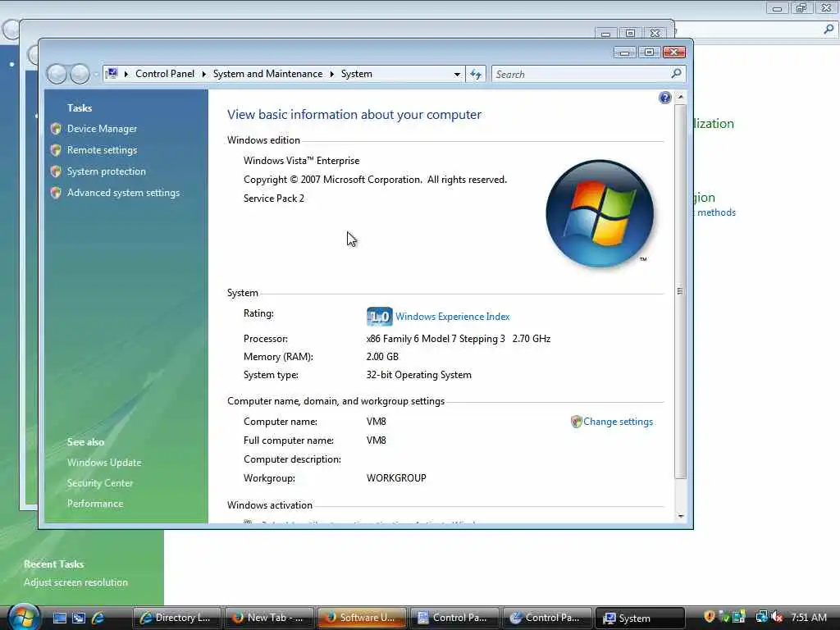Image resolution: width=840 pixels, height=630 pixels.
Task: Expand the arrow after System and Maintenance
Action: point(331,74)
